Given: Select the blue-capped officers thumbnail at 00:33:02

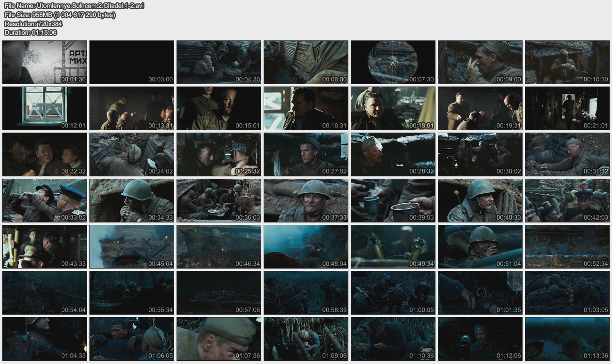Looking at the screenshot, I should point(45,200).
